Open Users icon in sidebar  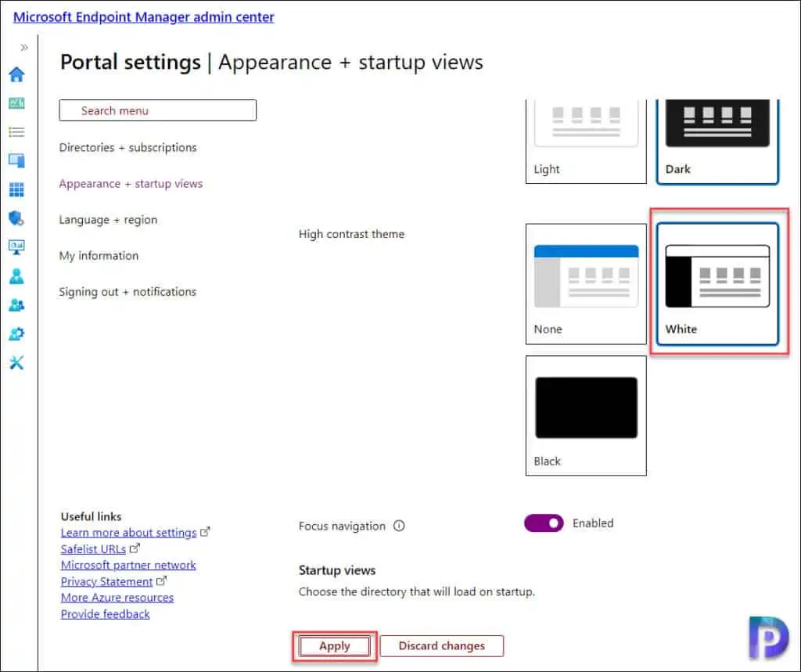pos(16,276)
